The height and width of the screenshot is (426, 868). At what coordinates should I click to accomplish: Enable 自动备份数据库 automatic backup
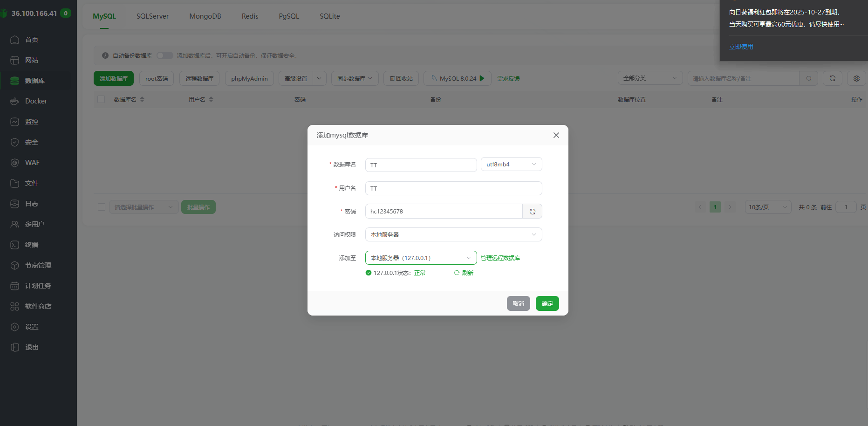(164, 55)
